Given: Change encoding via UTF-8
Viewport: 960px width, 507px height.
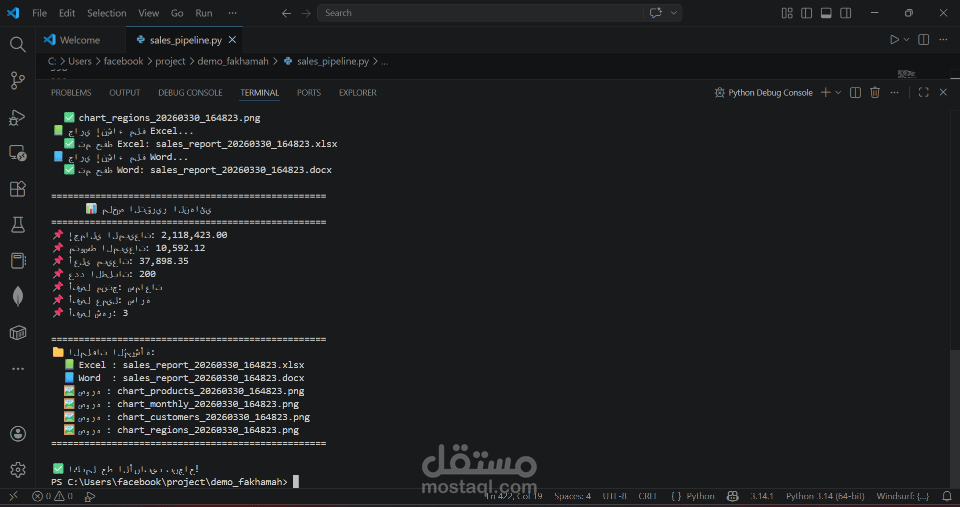Looking at the screenshot, I should tap(614, 496).
